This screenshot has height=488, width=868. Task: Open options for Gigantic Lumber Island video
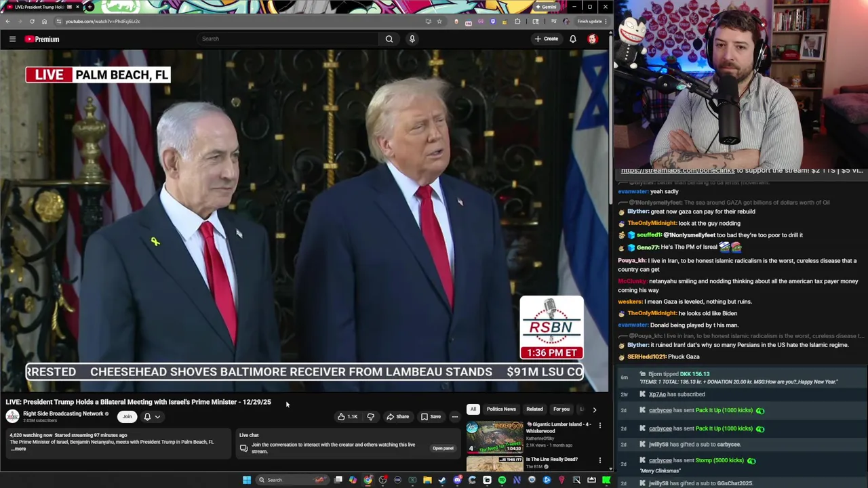[599, 426]
